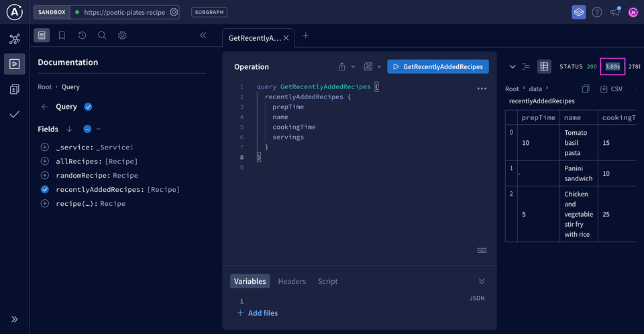
Task: Open Explorer settings gear icon
Action: 122,36
